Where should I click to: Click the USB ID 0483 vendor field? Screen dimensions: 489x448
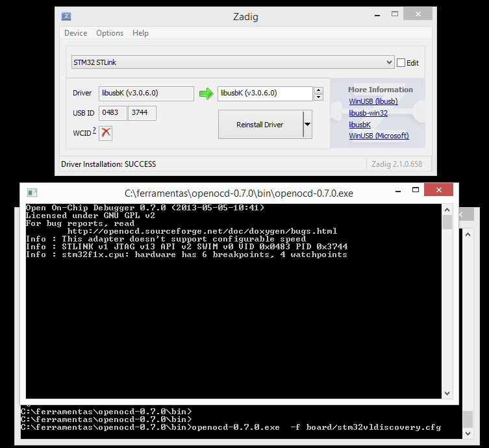pos(113,113)
